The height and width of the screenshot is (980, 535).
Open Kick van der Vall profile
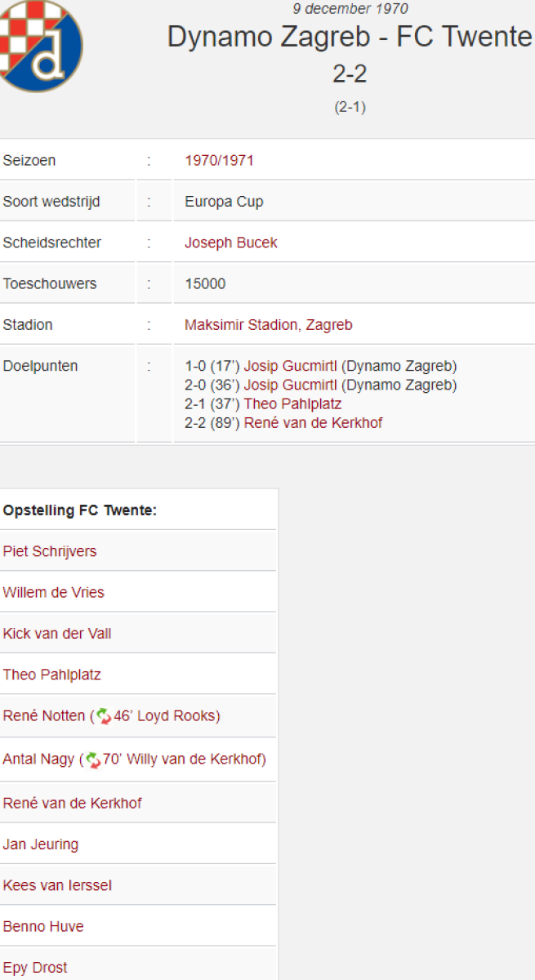[57, 634]
